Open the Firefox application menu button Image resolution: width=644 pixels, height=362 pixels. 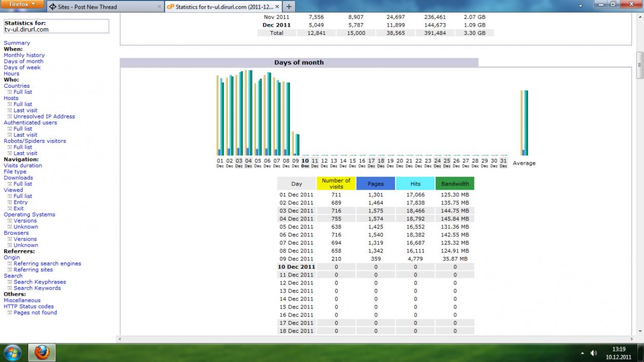[22, 4]
